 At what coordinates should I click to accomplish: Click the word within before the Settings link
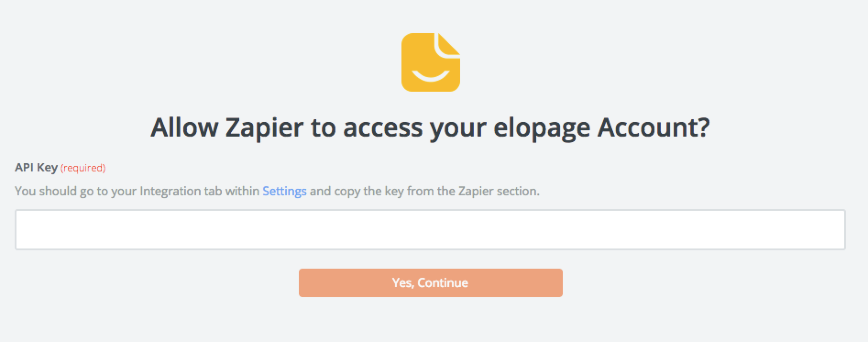[242, 191]
